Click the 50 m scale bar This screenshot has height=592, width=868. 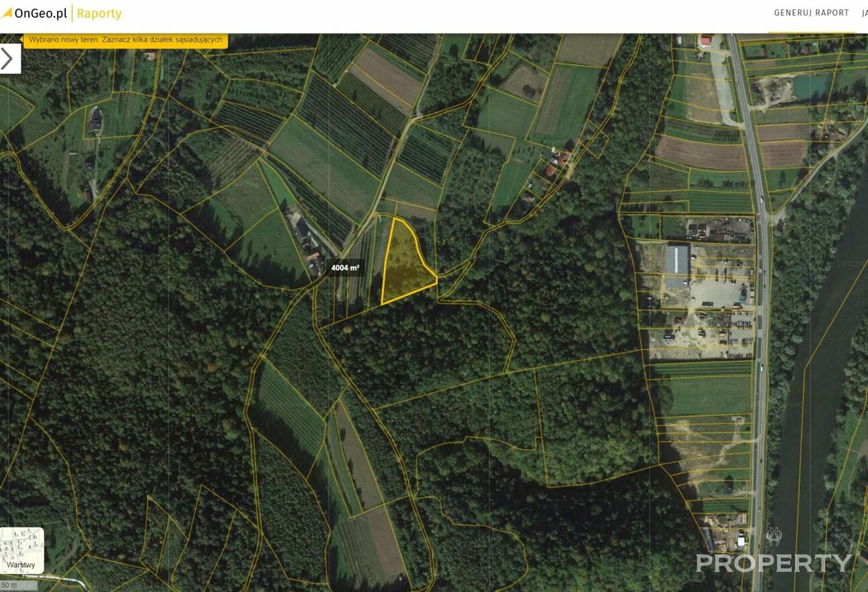pos(18,585)
